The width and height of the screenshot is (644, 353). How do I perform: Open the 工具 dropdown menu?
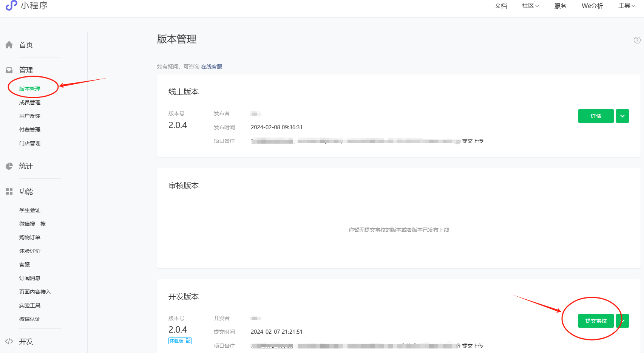[626, 6]
